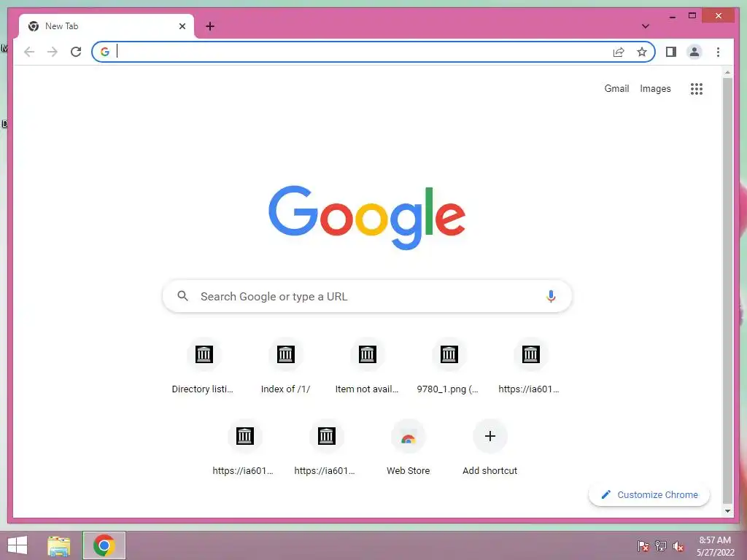Open the Index of /1/ shortcut
Image resolution: width=747 pixels, height=560 pixels.
point(285,367)
